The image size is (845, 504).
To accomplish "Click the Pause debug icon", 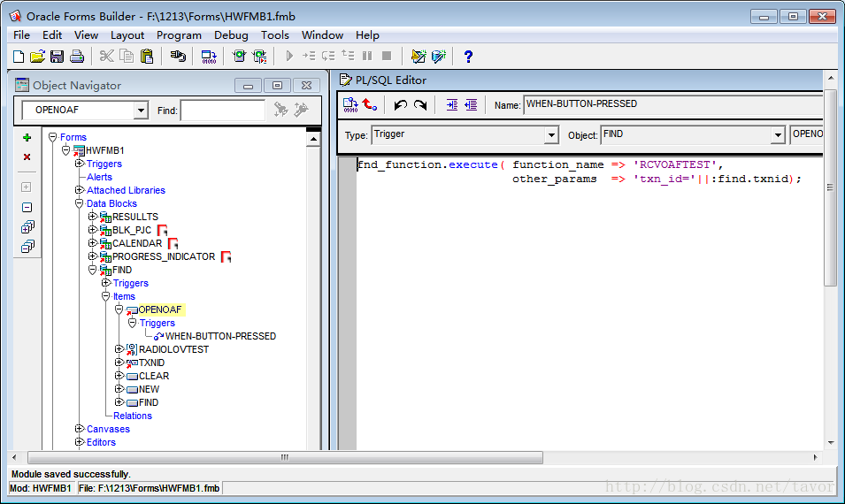I will (x=367, y=56).
